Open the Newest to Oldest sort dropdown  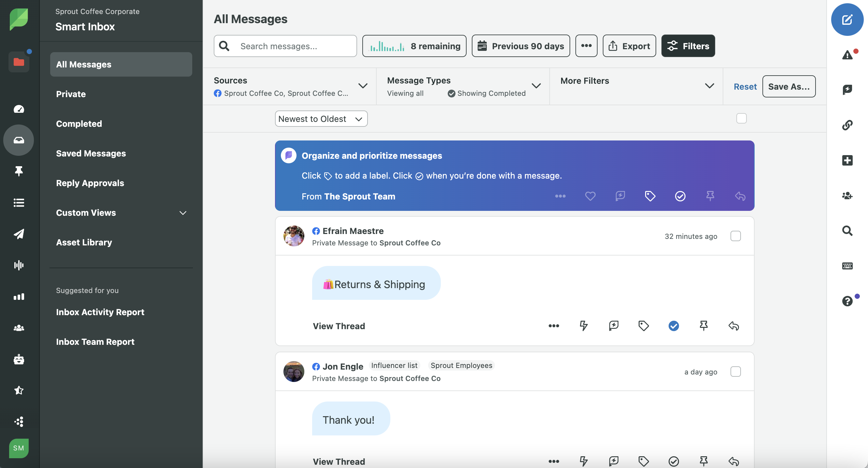pyautogui.click(x=321, y=119)
